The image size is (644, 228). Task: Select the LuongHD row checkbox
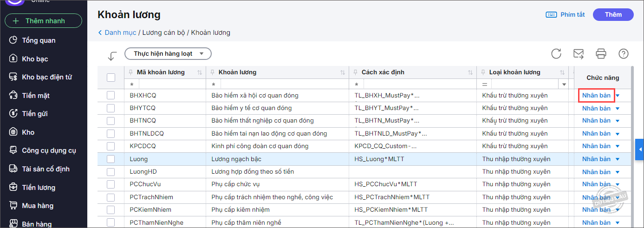(111, 172)
